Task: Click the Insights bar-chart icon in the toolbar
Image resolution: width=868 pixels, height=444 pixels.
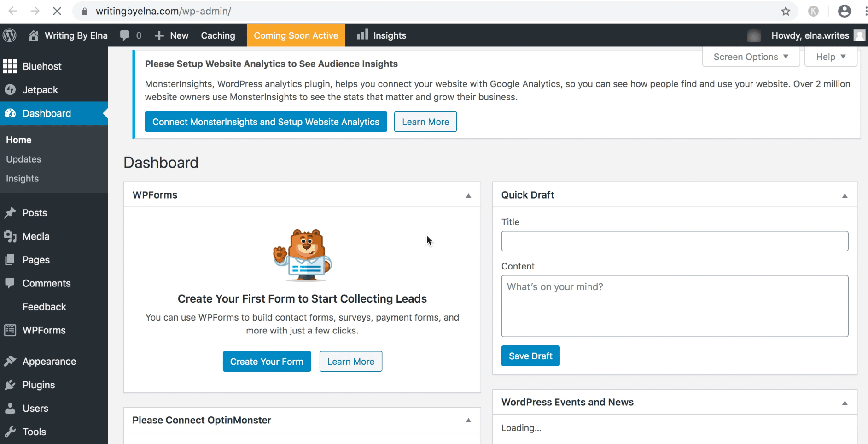Action: pos(362,35)
